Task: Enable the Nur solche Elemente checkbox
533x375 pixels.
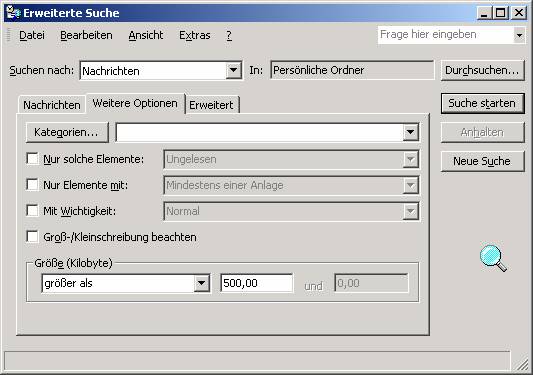Action: pyautogui.click(x=32, y=159)
